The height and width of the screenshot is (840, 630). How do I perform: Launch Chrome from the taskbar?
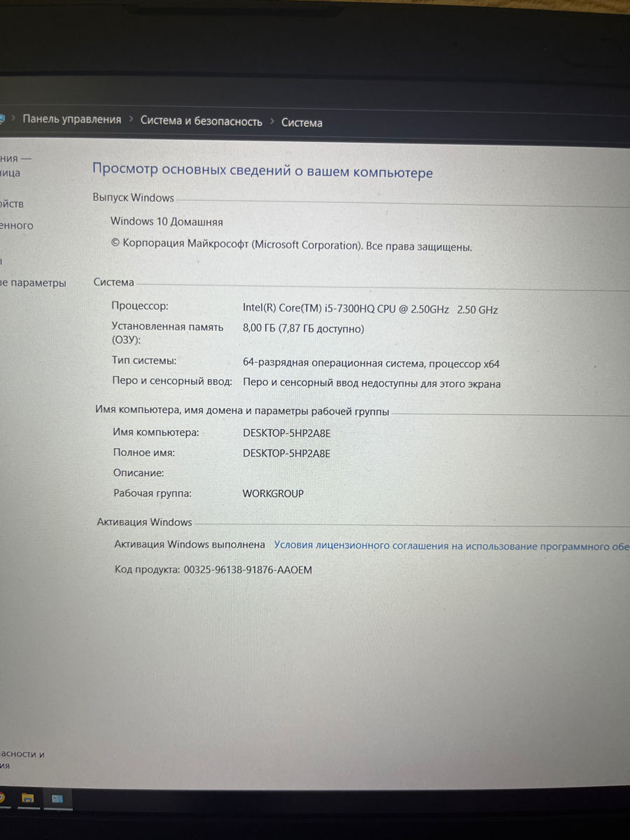3,798
